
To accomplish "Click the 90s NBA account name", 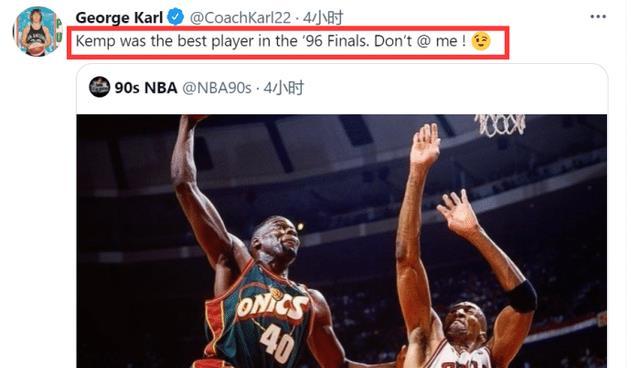I will (146, 88).
